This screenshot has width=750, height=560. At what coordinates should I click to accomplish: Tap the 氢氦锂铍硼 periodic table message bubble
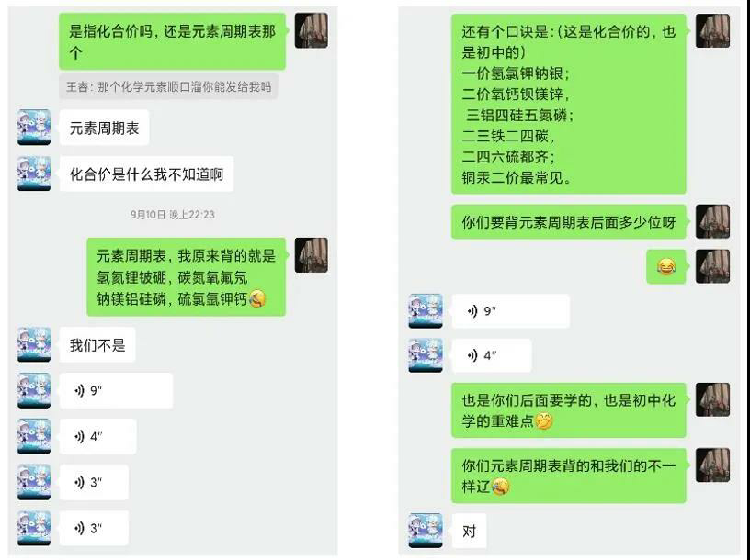point(186,277)
